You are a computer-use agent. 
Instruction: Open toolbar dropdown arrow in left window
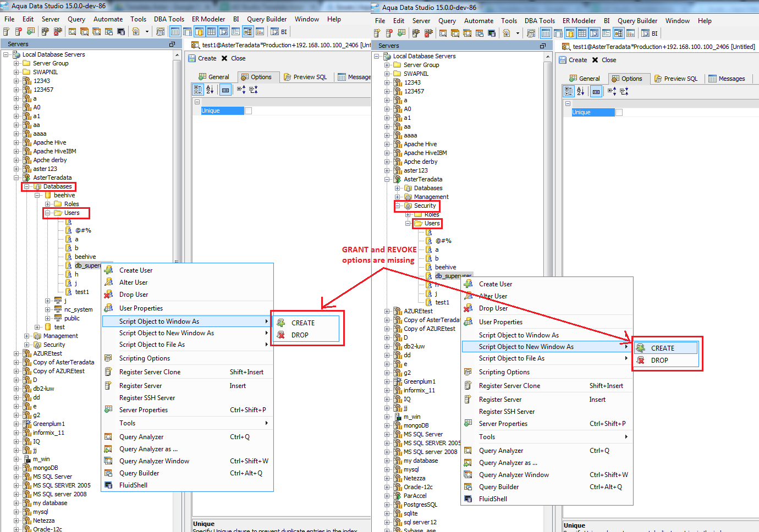point(147,32)
